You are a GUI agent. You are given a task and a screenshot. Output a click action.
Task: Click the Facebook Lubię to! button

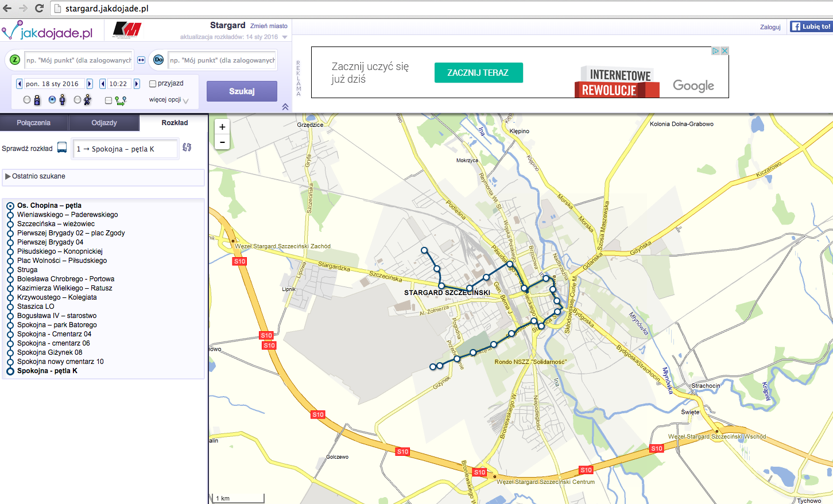coord(811,26)
